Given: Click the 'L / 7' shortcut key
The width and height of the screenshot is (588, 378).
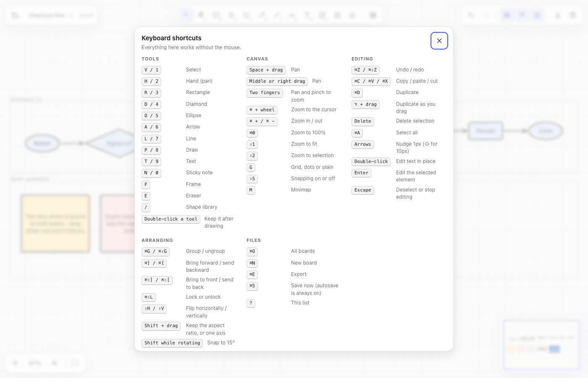Looking at the screenshot, I should (x=151, y=139).
